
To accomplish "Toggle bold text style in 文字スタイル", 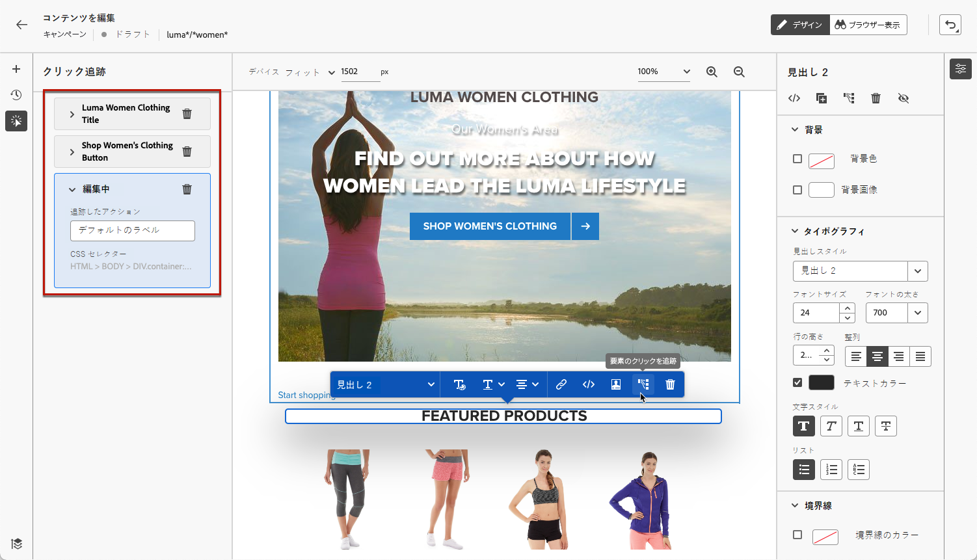I will click(x=804, y=426).
